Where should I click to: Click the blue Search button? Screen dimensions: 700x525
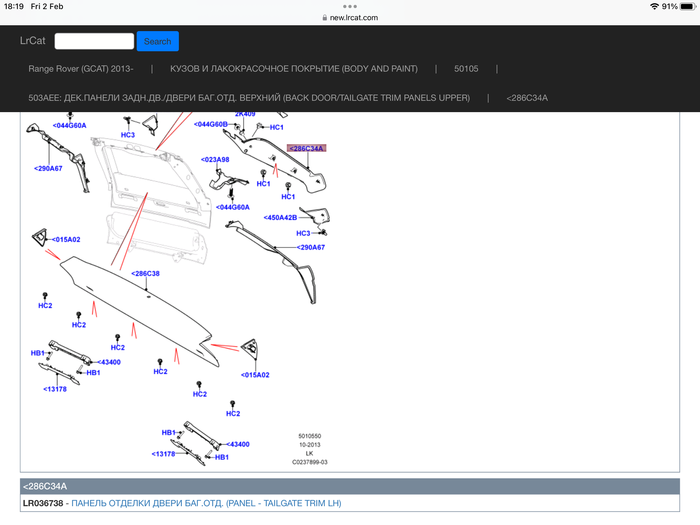point(158,41)
